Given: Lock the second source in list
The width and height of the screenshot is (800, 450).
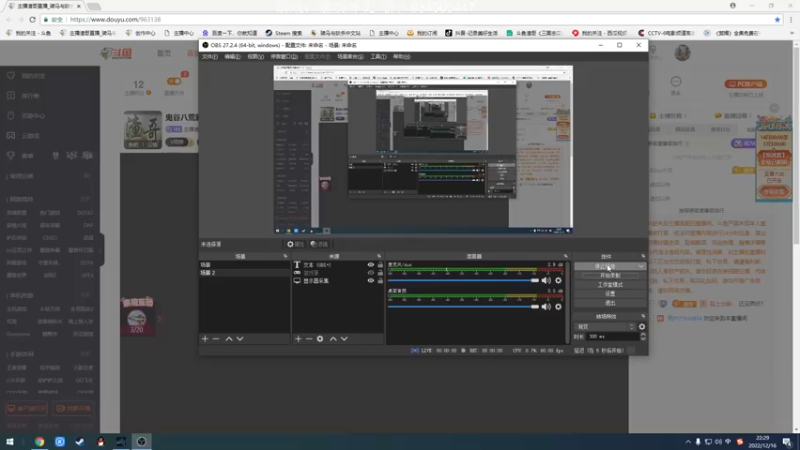Looking at the screenshot, I should (x=380, y=273).
